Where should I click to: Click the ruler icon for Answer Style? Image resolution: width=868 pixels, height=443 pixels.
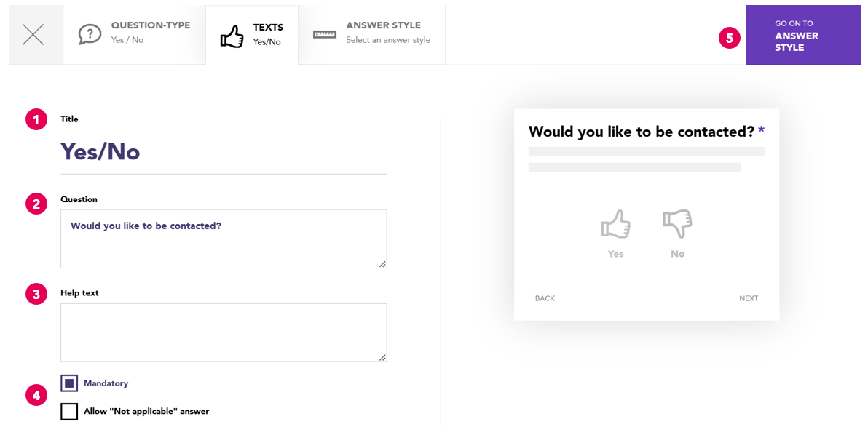(325, 34)
